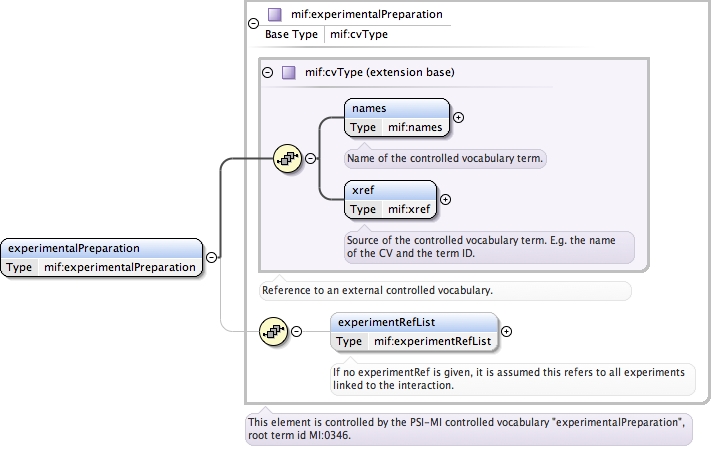
Task: Collapse the mif:experimentalPreparation type panel
Action: [x=252, y=24]
